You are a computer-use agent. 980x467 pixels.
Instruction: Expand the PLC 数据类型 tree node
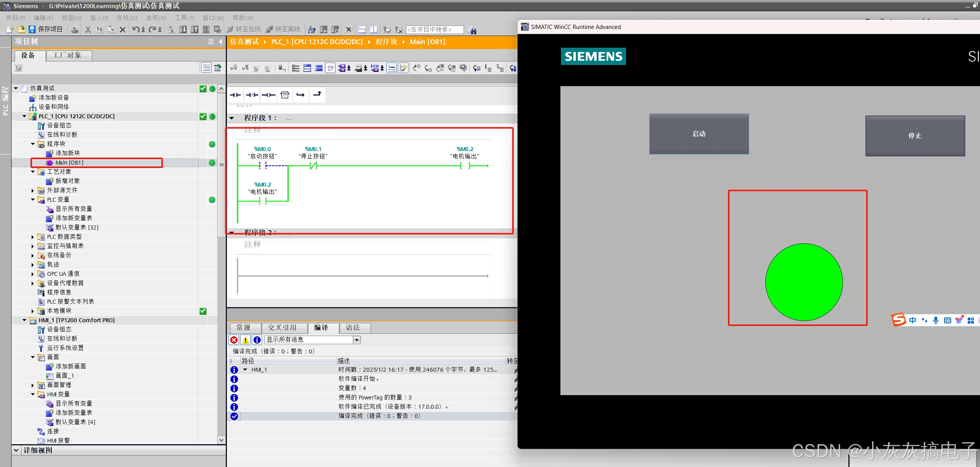33,237
